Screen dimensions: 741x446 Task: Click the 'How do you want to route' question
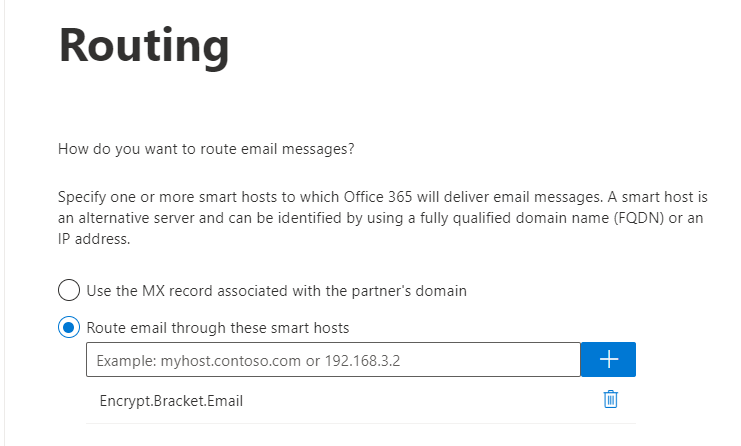206,149
